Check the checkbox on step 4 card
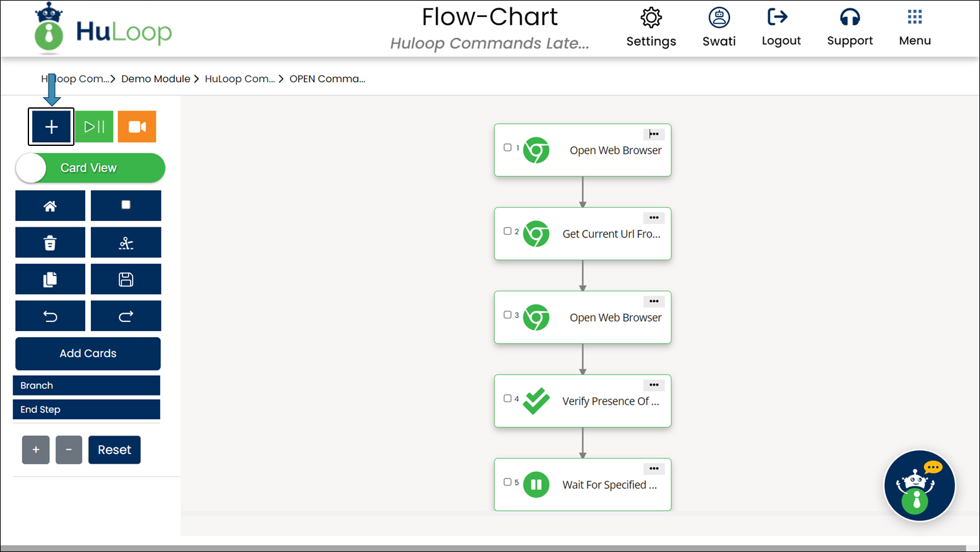This screenshot has height=552, width=980. [x=507, y=399]
